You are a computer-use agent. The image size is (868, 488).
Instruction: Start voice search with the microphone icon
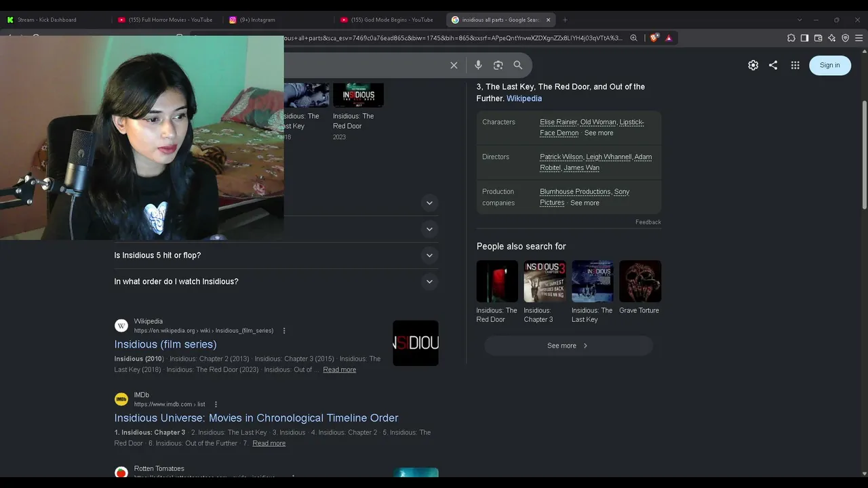478,65
